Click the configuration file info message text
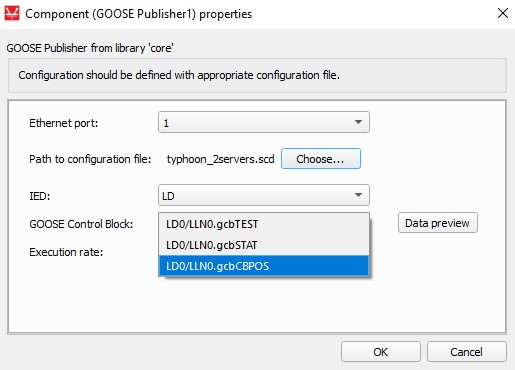515x370 pixels. pyautogui.click(x=179, y=75)
